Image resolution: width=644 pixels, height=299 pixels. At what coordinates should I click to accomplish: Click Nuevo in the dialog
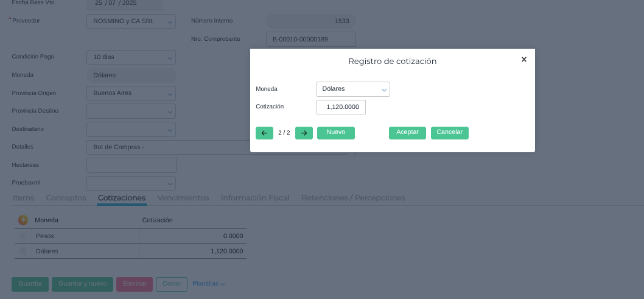click(x=335, y=132)
